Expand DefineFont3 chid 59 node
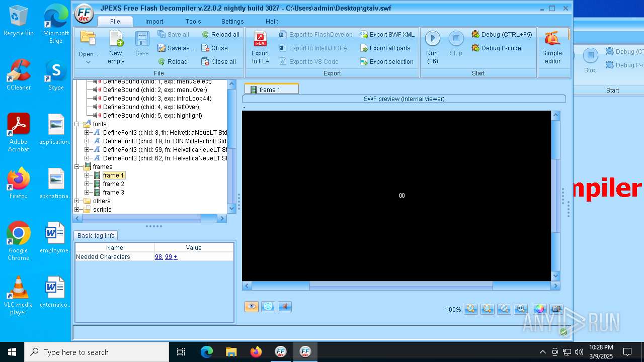 pos(87,150)
